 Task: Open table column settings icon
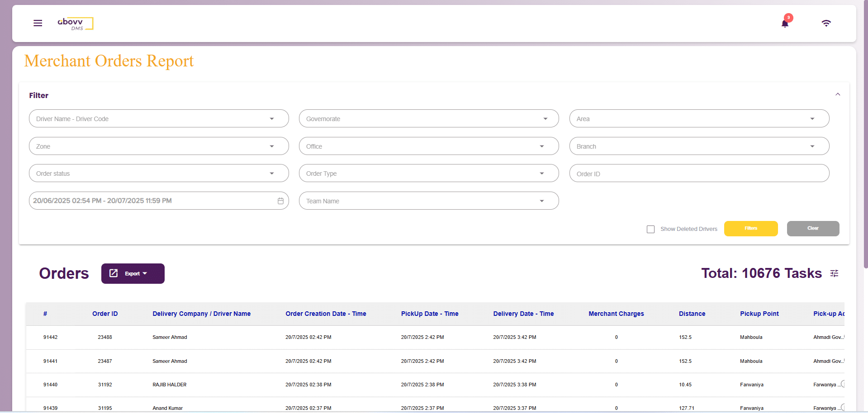pyautogui.click(x=834, y=273)
